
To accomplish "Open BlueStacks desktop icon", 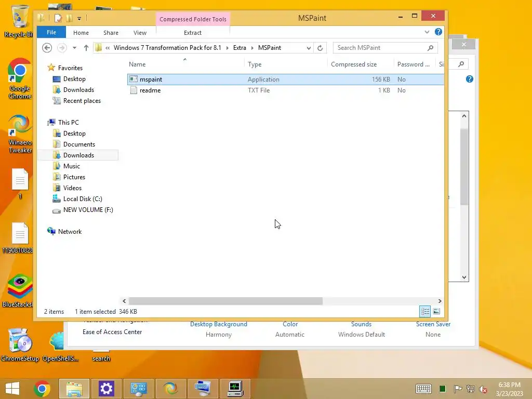I will (x=19, y=291).
